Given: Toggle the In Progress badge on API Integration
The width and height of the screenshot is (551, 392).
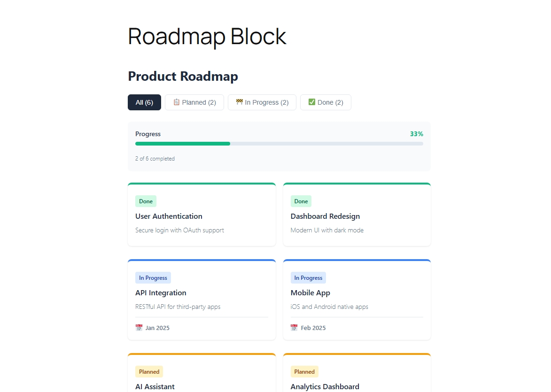Looking at the screenshot, I should point(153,277).
